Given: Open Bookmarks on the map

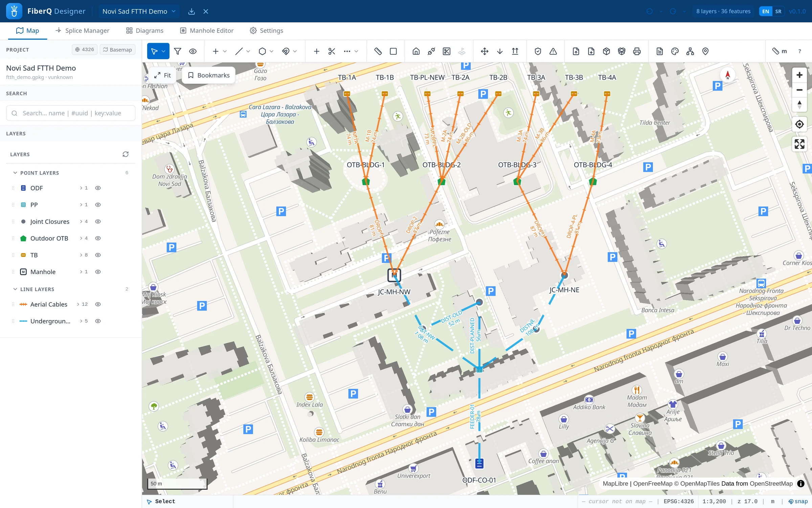Looking at the screenshot, I should pos(209,75).
